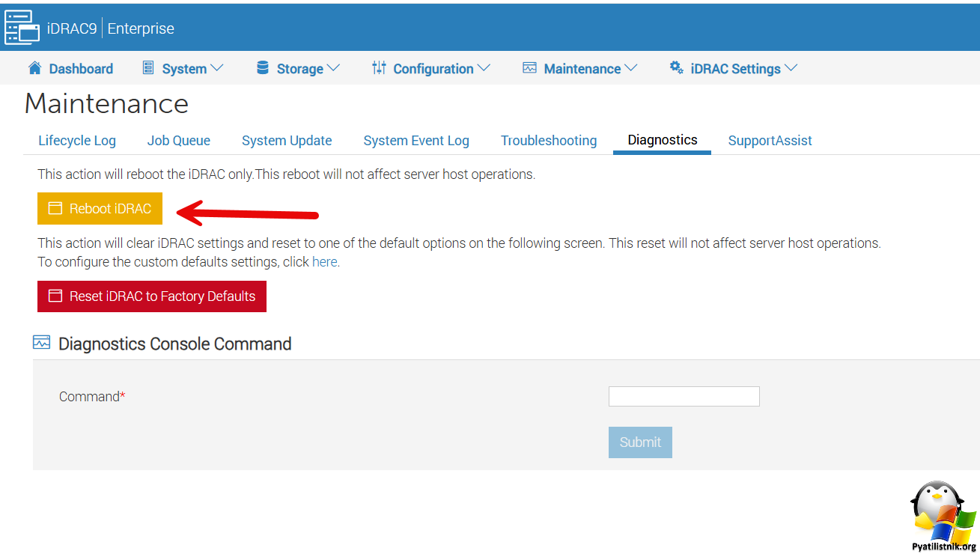The width and height of the screenshot is (980, 554).
Task: Expand the Storage dropdown chevron
Action: click(x=333, y=68)
